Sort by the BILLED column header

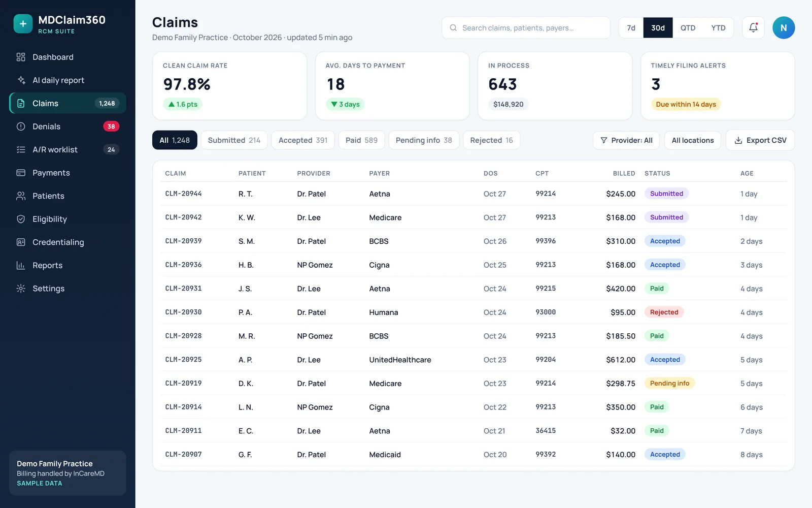pos(624,173)
